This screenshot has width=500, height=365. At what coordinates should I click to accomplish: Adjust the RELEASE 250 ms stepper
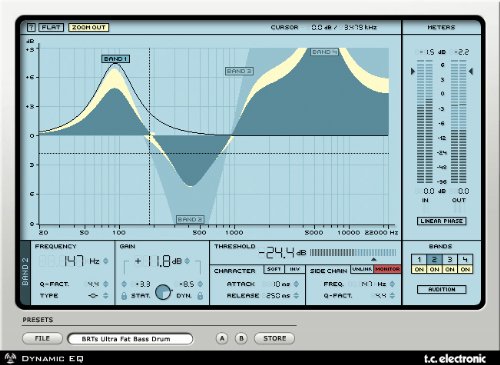pos(296,296)
